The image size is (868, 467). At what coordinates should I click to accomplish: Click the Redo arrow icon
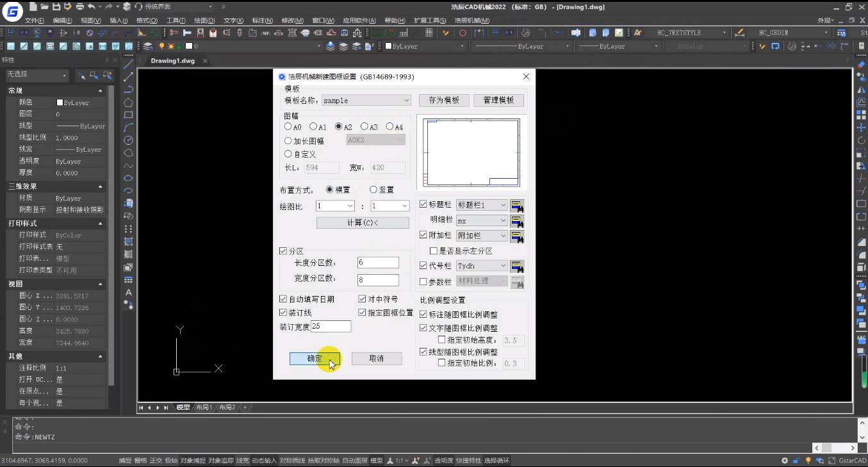[109, 6]
